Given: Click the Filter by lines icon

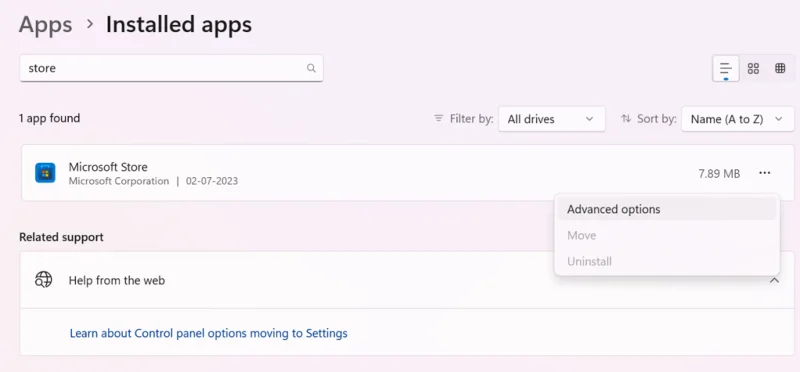Looking at the screenshot, I should [438, 118].
